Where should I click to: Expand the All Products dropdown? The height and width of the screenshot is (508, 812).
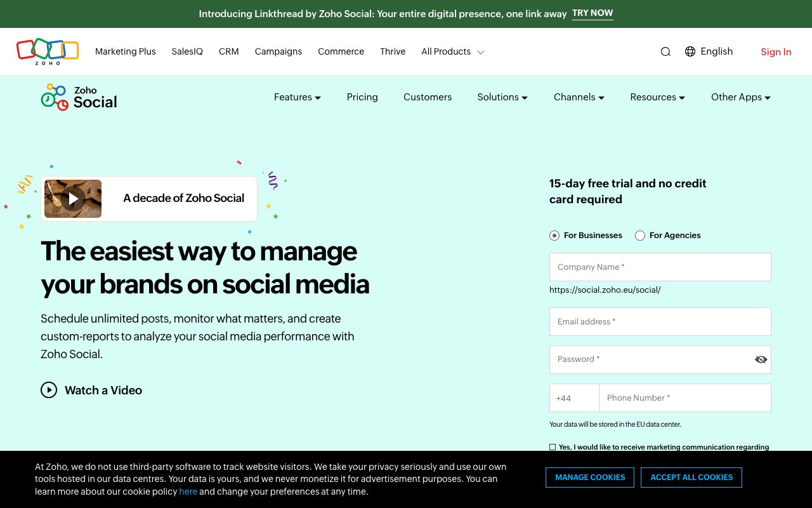click(452, 52)
